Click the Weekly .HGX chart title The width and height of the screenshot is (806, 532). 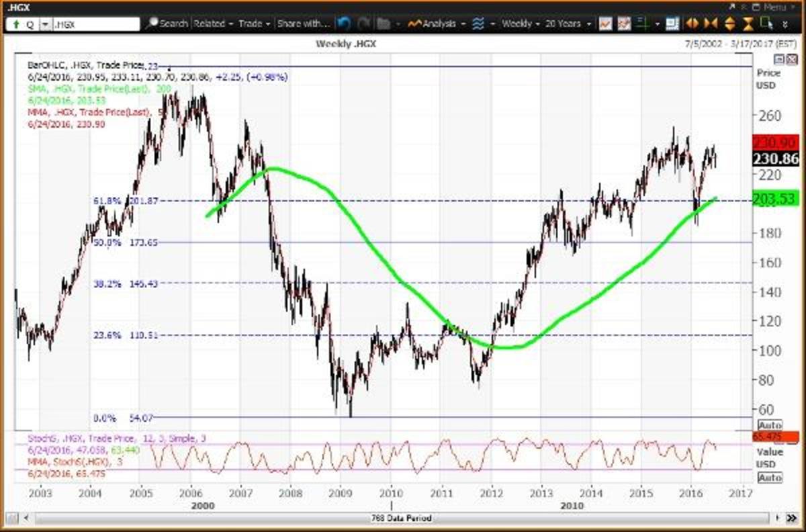(x=345, y=43)
